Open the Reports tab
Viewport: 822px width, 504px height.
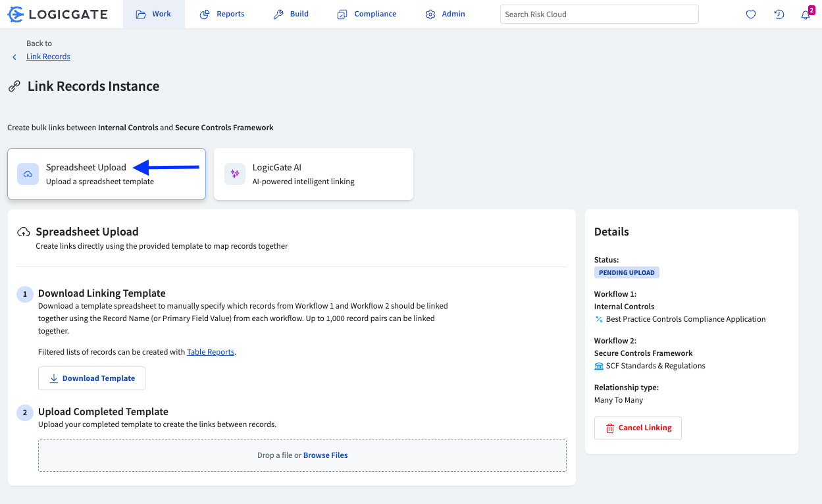(222, 14)
